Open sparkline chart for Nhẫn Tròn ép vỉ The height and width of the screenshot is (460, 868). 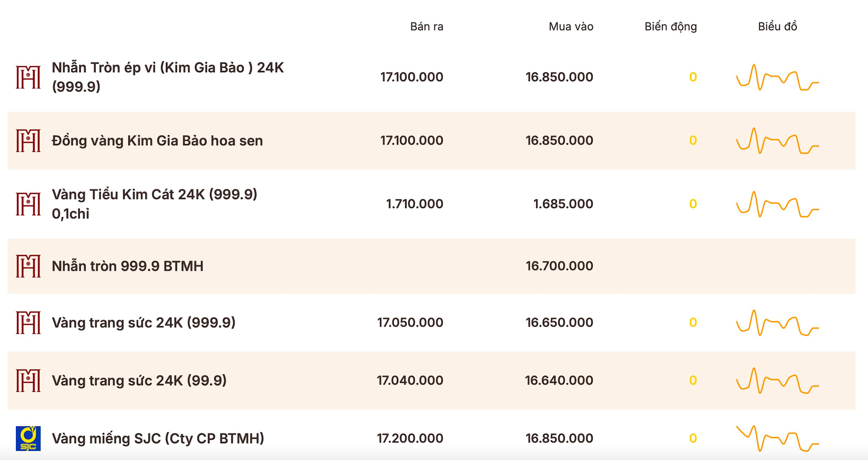(x=777, y=78)
